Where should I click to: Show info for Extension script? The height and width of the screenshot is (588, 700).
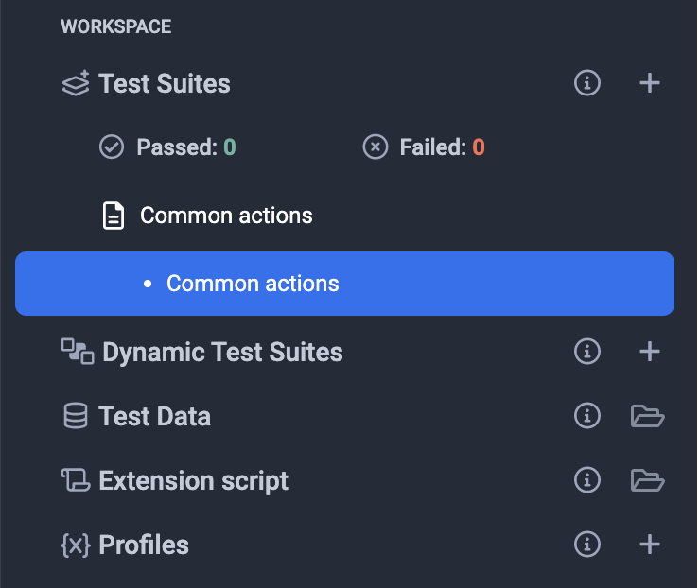pyautogui.click(x=587, y=480)
